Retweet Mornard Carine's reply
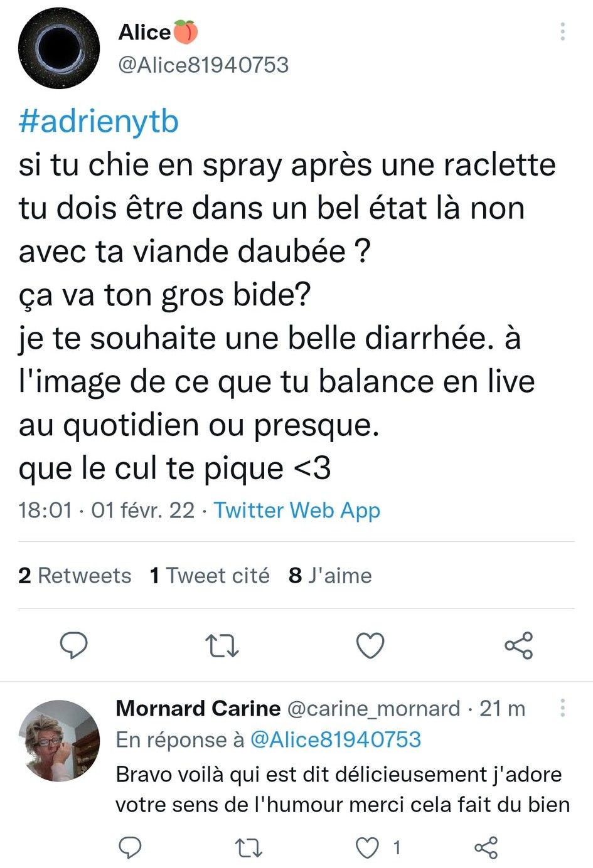Image resolution: width=593 pixels, height=868 pixels. (248, 848)
